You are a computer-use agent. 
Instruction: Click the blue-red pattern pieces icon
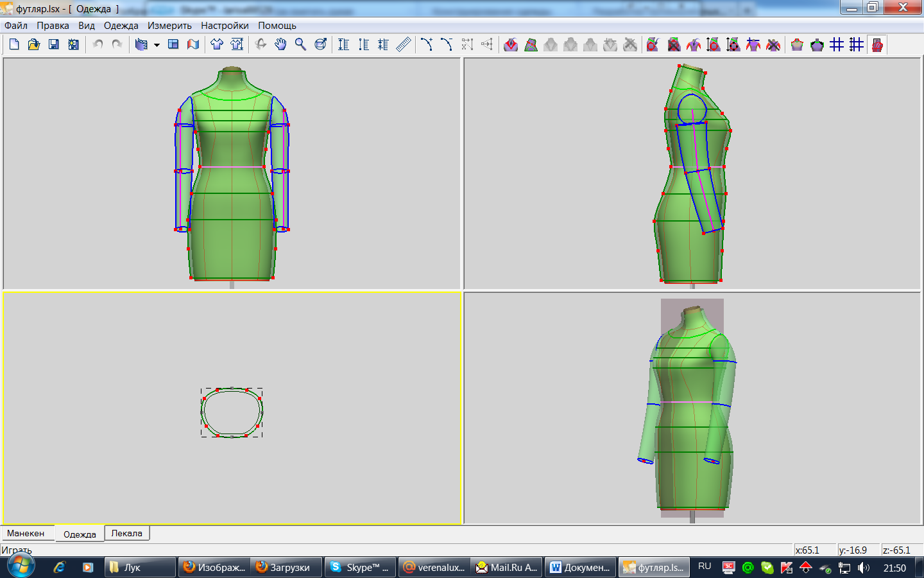pyautogui.click(x=193, y=44)
